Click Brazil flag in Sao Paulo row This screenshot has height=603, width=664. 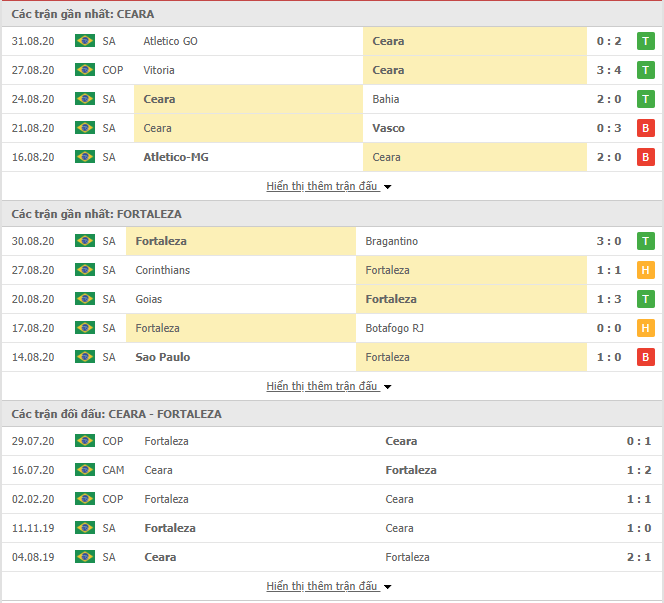tap(85, 357)
